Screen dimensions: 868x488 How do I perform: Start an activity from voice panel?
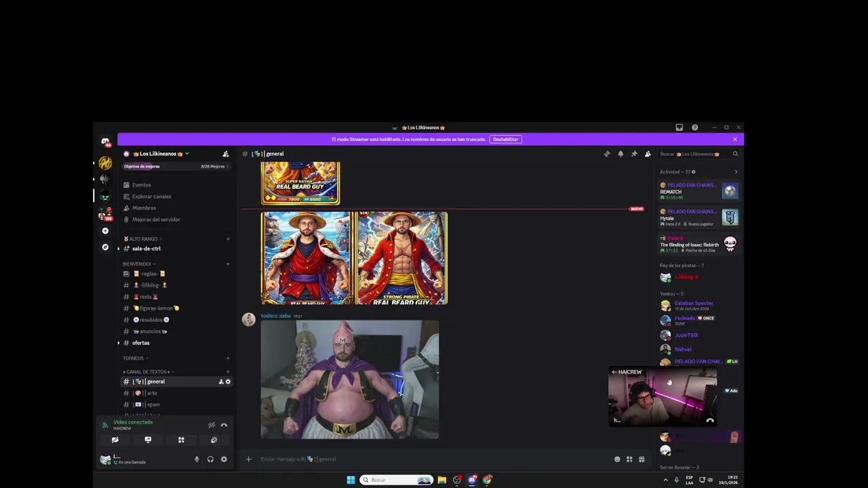point(181,440)
